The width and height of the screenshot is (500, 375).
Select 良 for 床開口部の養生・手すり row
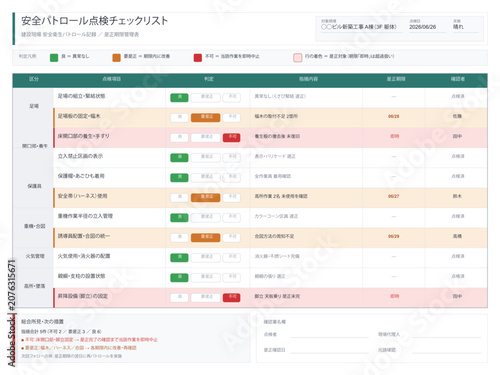(179, 137)
